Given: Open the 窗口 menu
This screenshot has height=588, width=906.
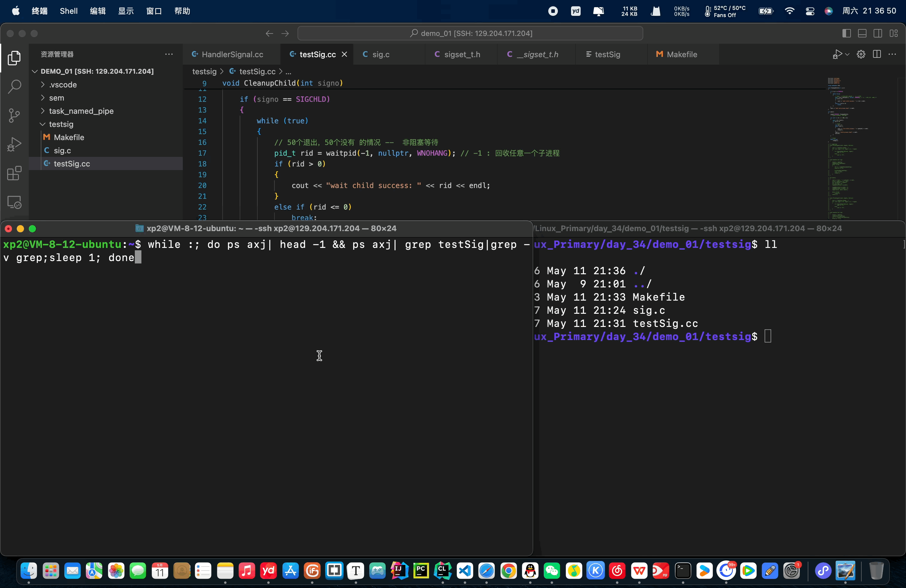Looking at the screenshot, I should pyautogui.click(x=154, y=11).
